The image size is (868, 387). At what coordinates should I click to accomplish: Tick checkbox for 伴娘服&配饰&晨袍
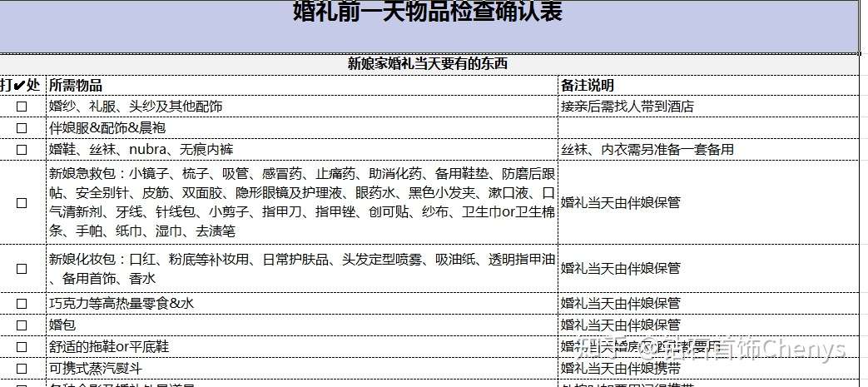pyautogui.click(x=22, y=128)
